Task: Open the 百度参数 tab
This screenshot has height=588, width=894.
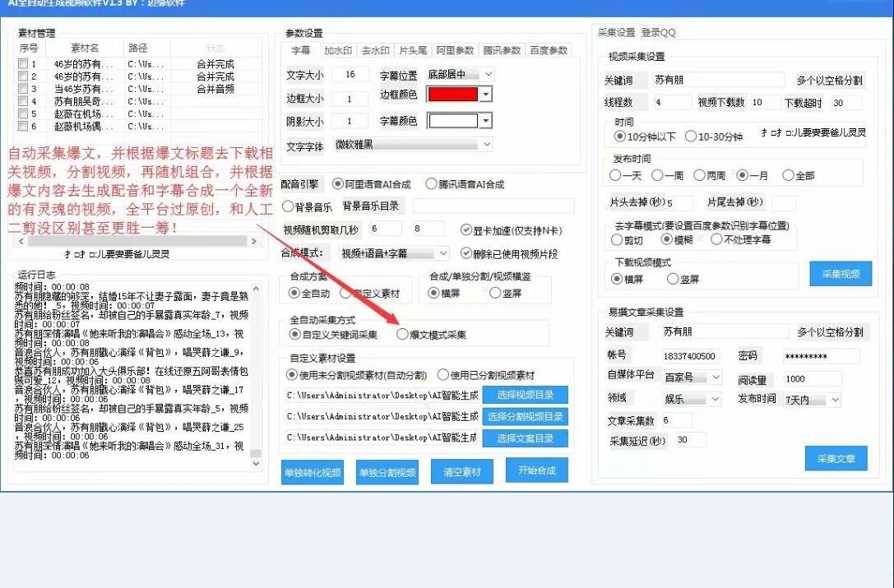Action: (x=549, y=50)
